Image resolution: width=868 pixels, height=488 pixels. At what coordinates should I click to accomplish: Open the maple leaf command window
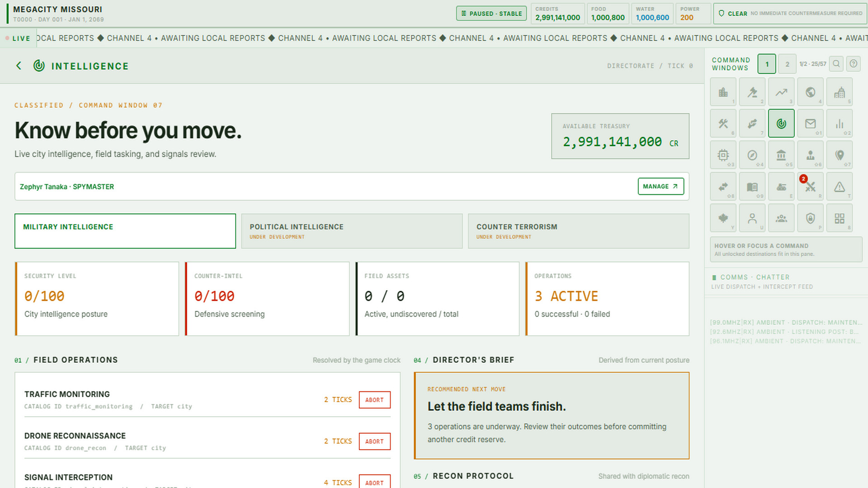(723, 218)
